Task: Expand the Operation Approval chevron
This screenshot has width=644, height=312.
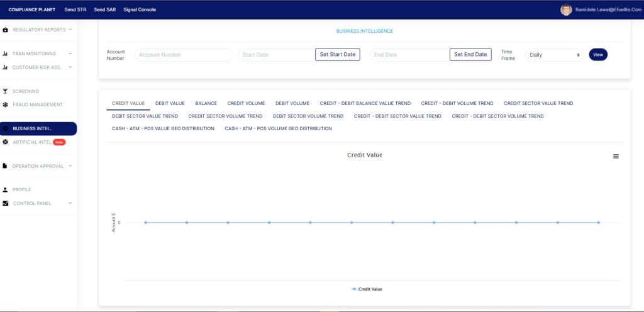Action: click(70, 166)
